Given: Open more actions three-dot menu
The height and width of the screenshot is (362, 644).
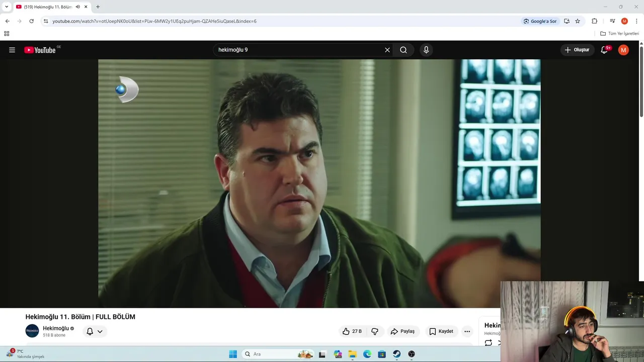Looking at the screenshot, I should pos(467,331).
